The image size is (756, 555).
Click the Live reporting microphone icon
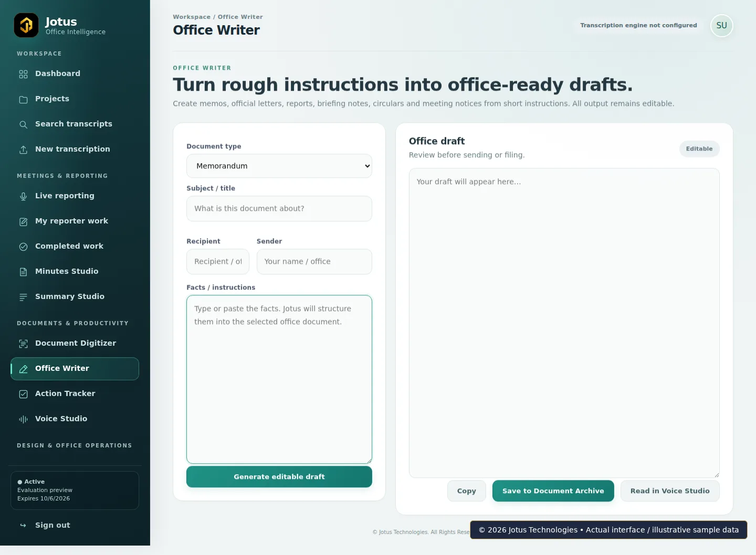click(23, 196)
